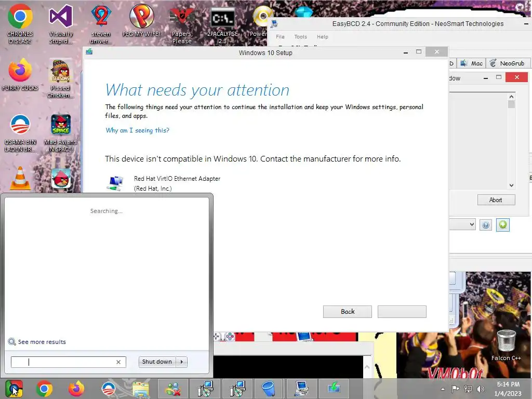Focus the Start menu search box
This screenshot has height=399, width=532.
click(x=68, y=362)
